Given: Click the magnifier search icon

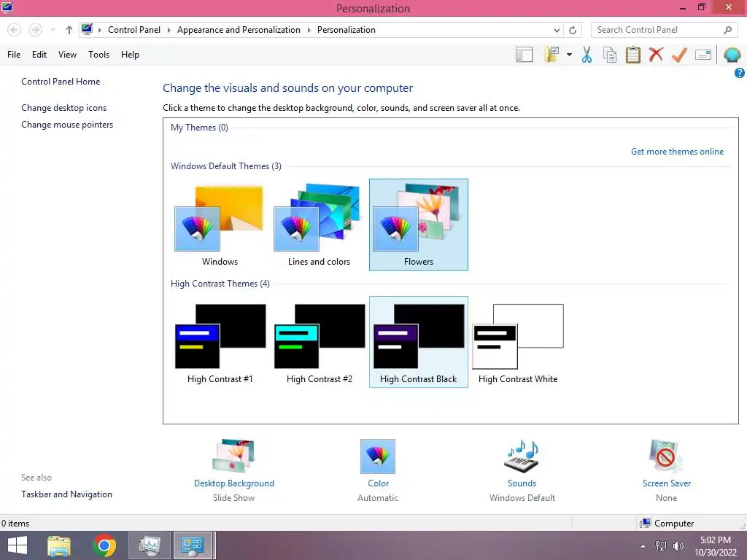Looking at the screenshot, I should coord(727,30).
